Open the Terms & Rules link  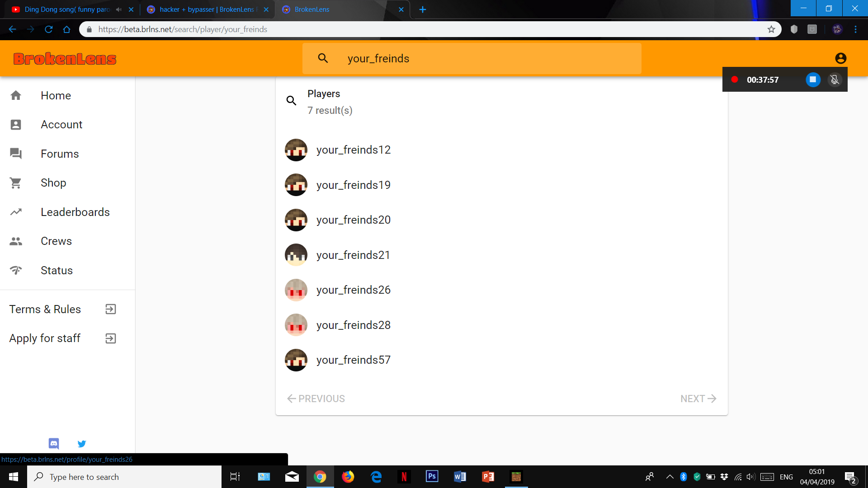[x=67, y=309]
